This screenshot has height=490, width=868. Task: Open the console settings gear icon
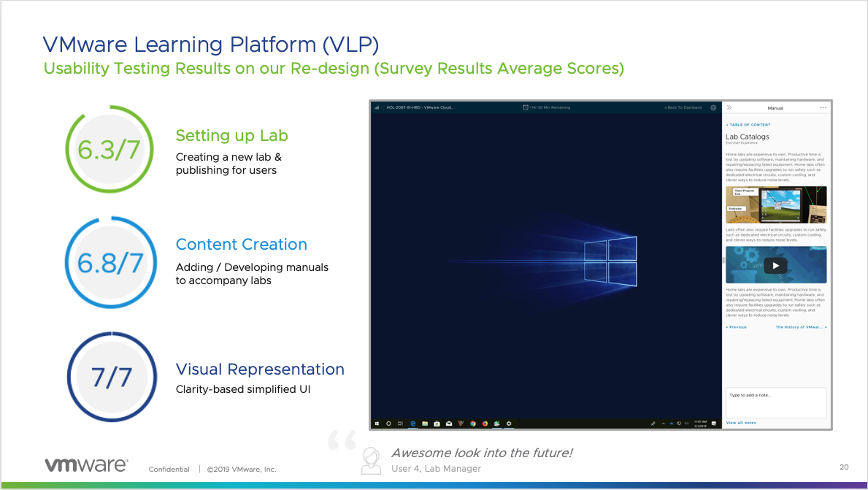[x=713, y=107]
